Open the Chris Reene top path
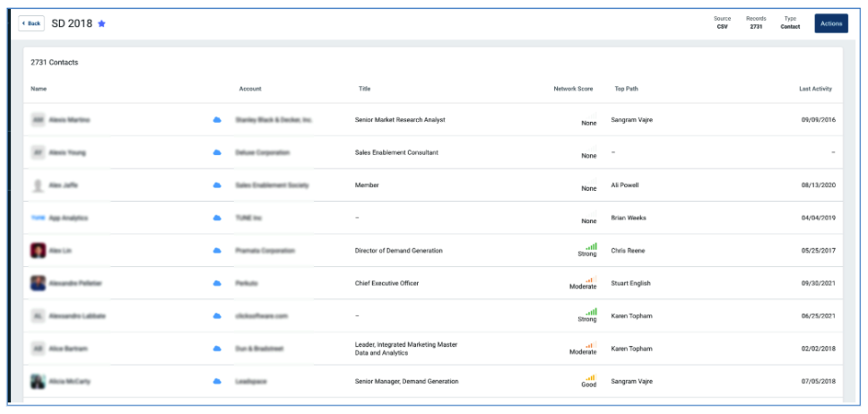The width and height of the screenshot is (868, 414). (628, 251)
